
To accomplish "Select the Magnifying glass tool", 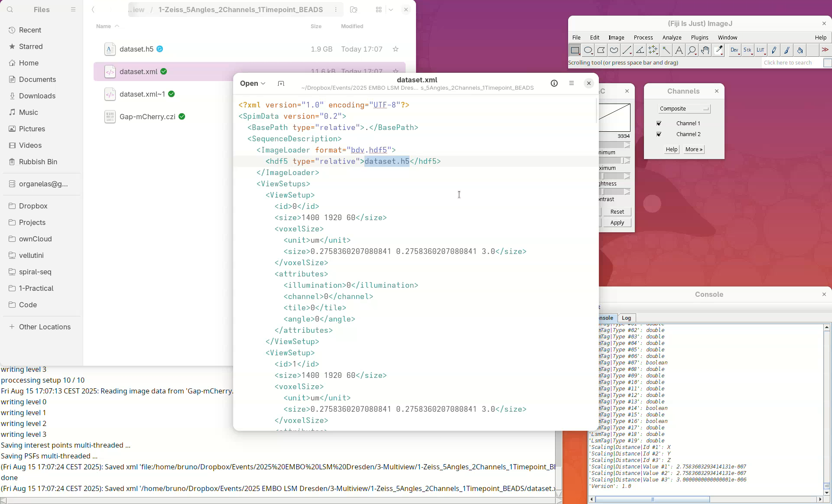I will click(692, 50).
